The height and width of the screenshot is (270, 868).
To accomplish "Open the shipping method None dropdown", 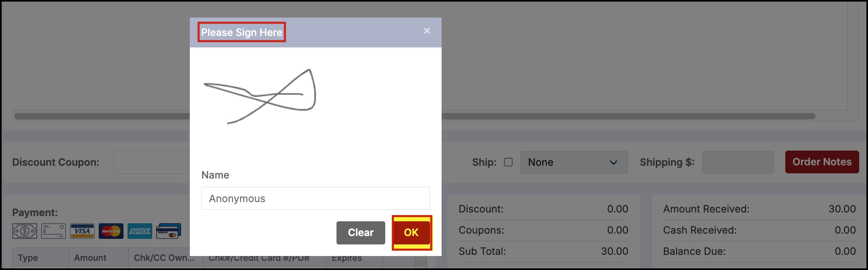I will [574, 162].
